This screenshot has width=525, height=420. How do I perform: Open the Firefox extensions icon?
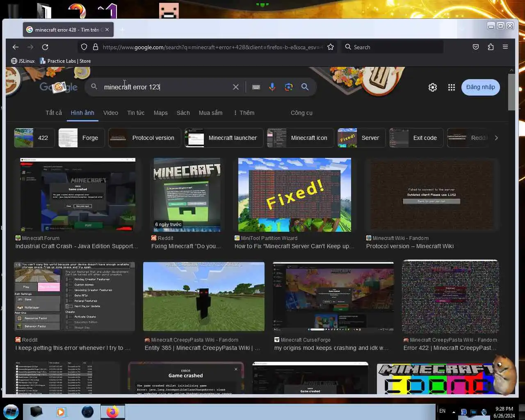pyautogui.click(x=491, y=47)
